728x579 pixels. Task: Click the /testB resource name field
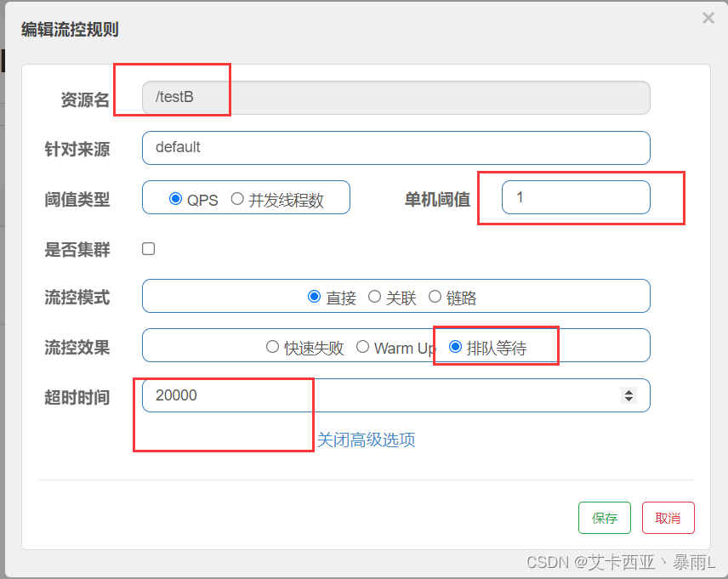(396, 98)
